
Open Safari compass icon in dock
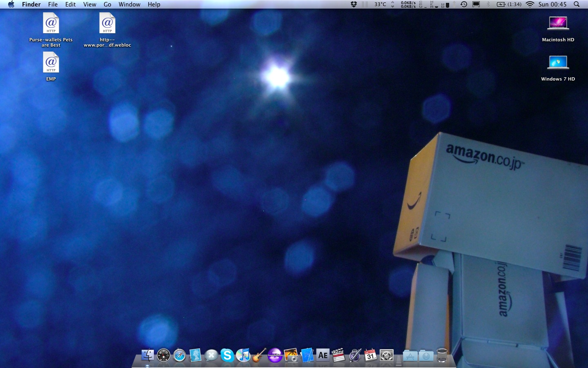[x=179, y=355]
